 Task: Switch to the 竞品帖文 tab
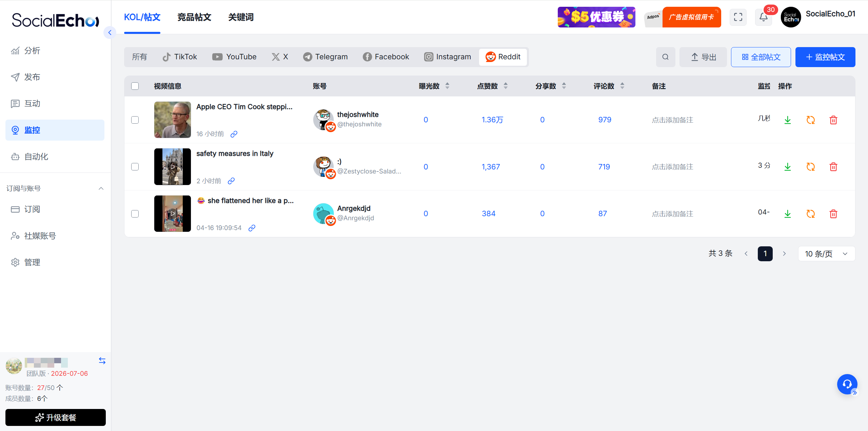tap(194, 17)
